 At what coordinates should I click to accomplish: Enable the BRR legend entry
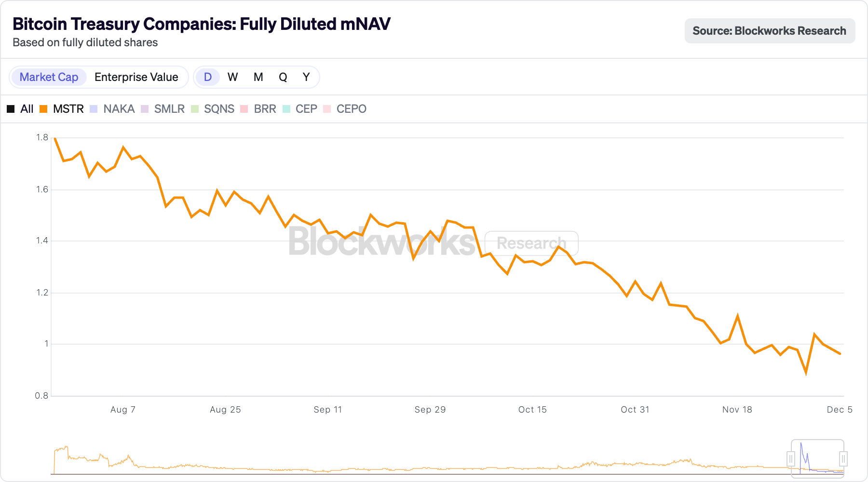[x=258, y=109]
